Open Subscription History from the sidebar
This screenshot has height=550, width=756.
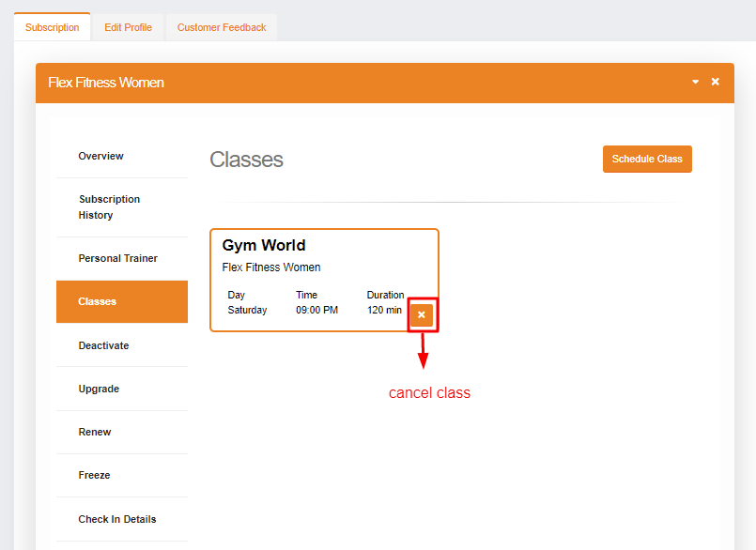[109, 207]
